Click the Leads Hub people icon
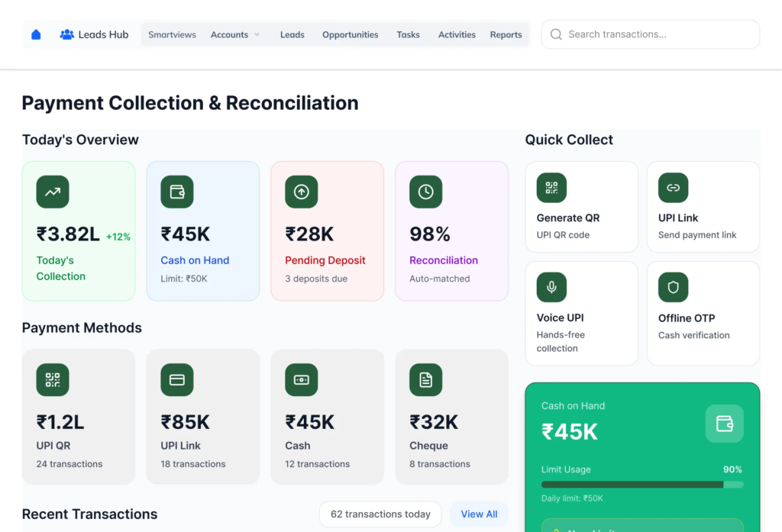 pyautogui.click(x=67, y=34)
